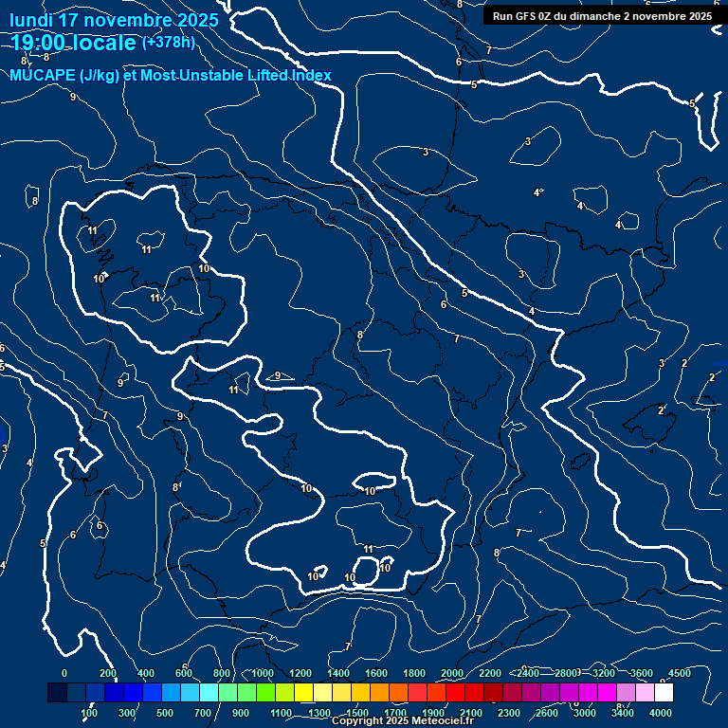Viewport: 728px width, 728px height.
Task: Select the purple swatch between 2600 and 2800
Action: pos(550,692)
